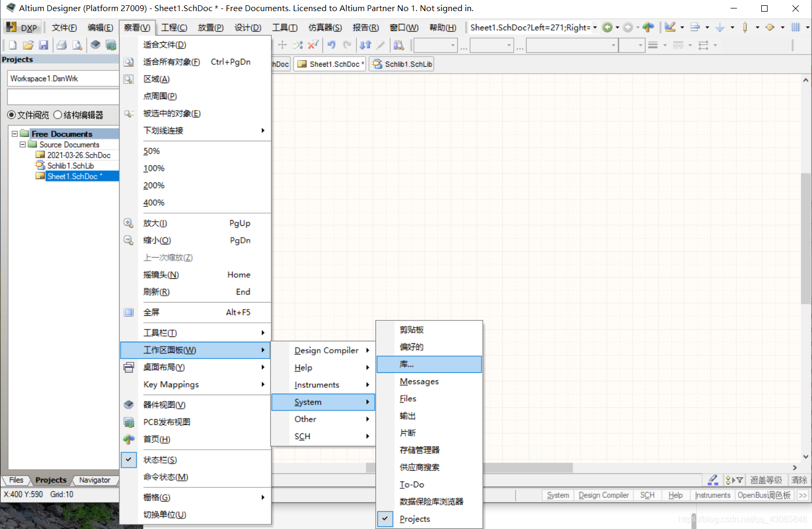Create a new document with toolbar icon
This screenshot has width=812, height=529.
(13, 45)
